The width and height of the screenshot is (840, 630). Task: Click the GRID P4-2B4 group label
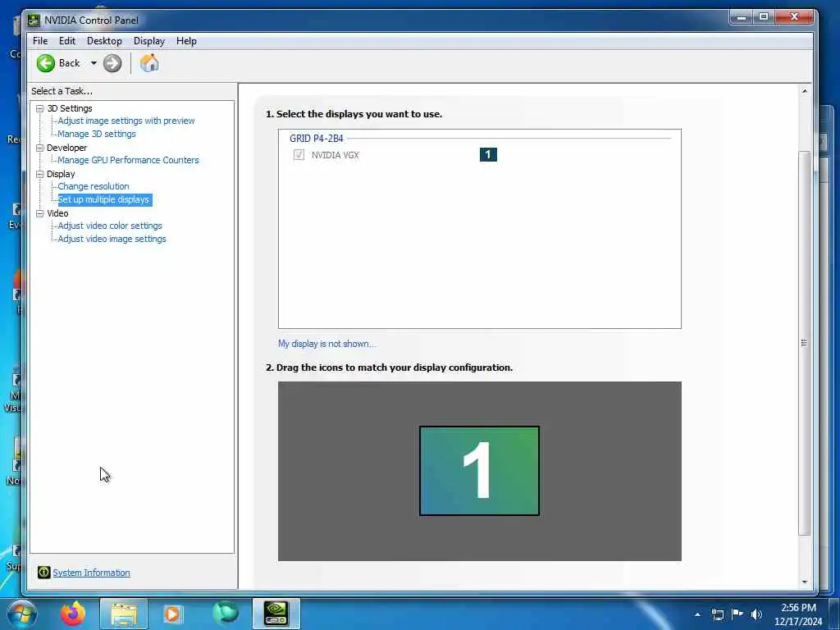tap(316, 138)
